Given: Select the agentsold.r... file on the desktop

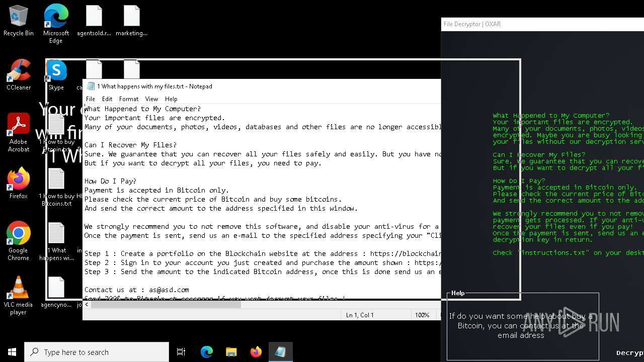Looking at the screenshot, I should pyautogui.click(x=94, y=21).
